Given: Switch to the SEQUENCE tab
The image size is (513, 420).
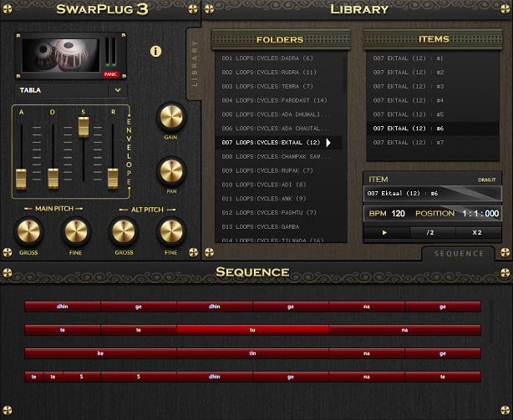Looking at the screenshot, I should [x=459, y=254].
